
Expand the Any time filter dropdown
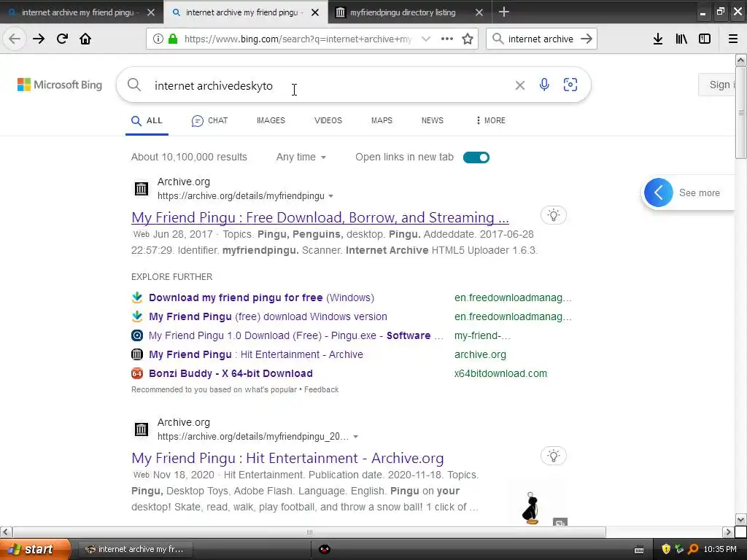(301, 157)
